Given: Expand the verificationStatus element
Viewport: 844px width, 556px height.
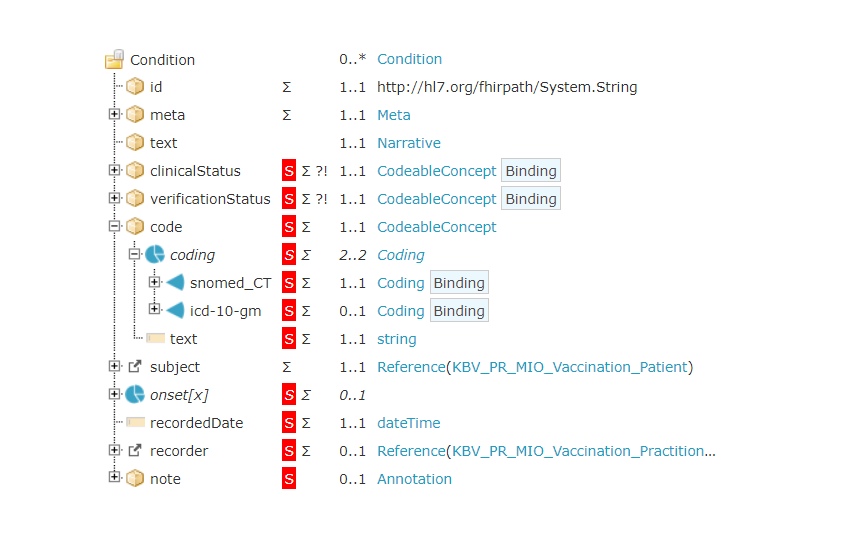Looking at the screenshot, I should [114, 199].
